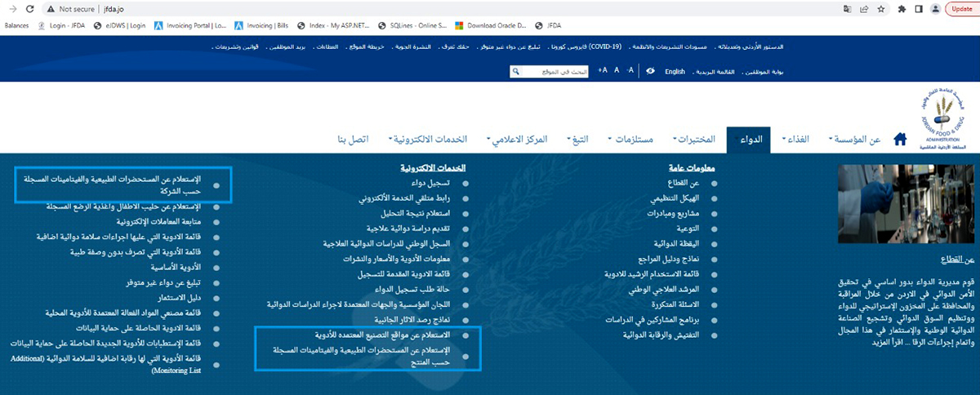Open the Balances bookmark

pyautogui.click(x=18, y=25)
